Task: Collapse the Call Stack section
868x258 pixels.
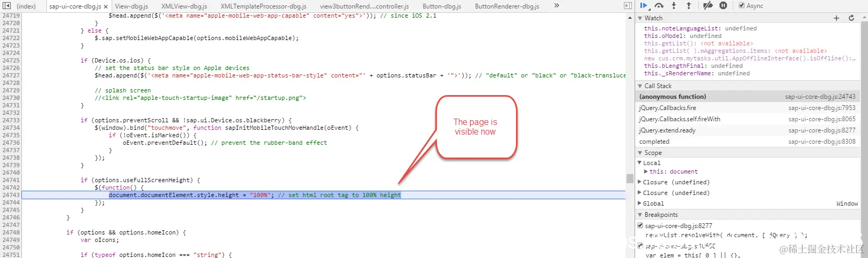Action: point(640,86)
